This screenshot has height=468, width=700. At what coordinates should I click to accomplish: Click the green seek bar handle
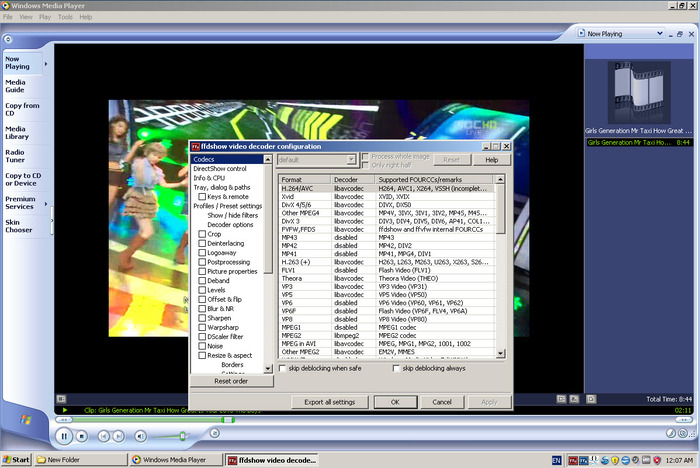pos(228,420)
